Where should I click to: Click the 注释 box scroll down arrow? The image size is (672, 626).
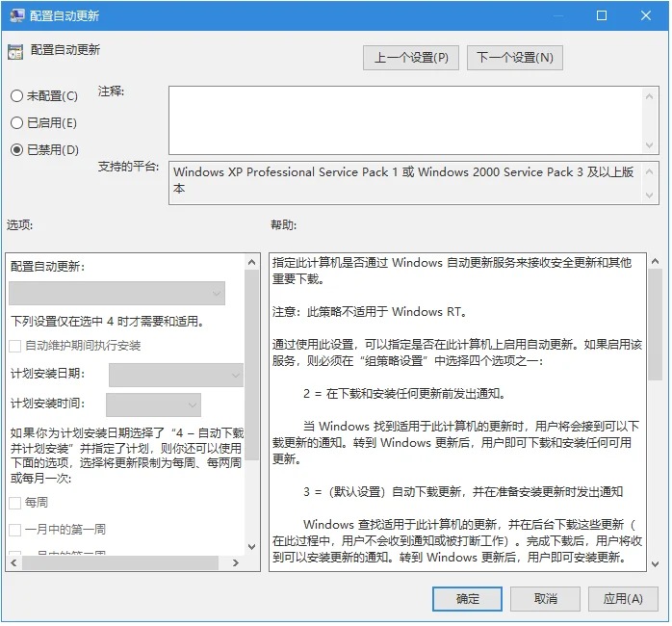pos(649,144)
